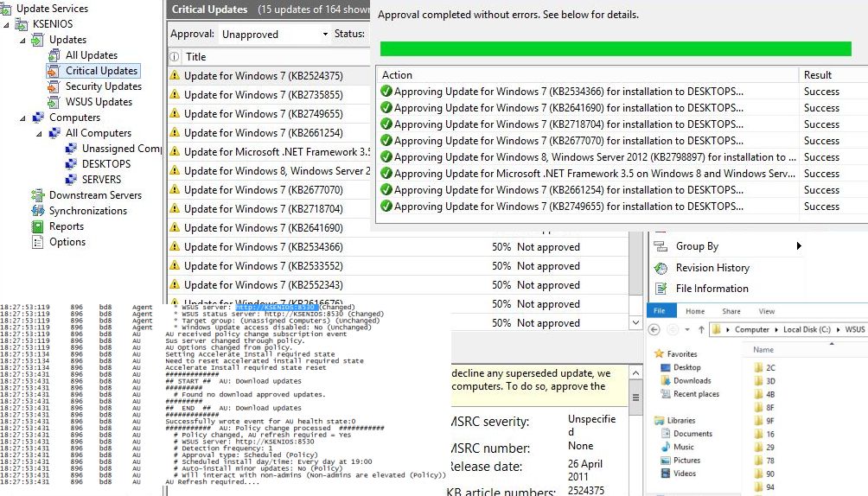This screenshot has height=496, width=868.
Task: Click the Computers node icon
Action: (x=38, y=118)
